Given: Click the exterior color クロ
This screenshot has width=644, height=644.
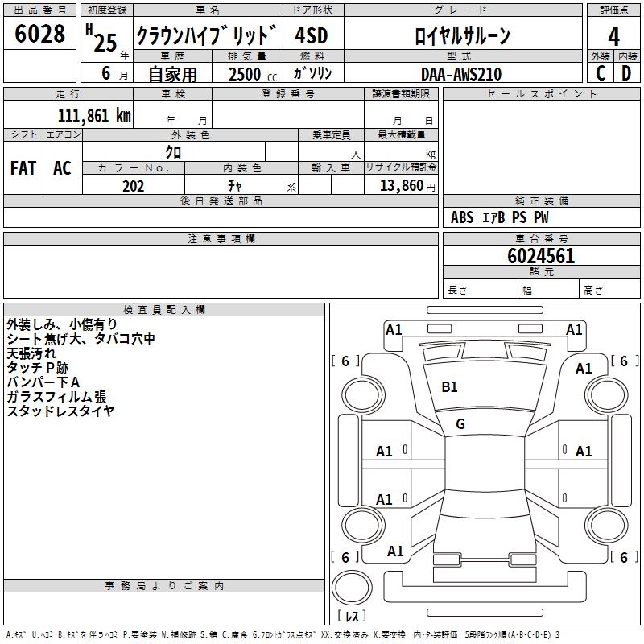Looking at the screenshot, I should point(173,152).
